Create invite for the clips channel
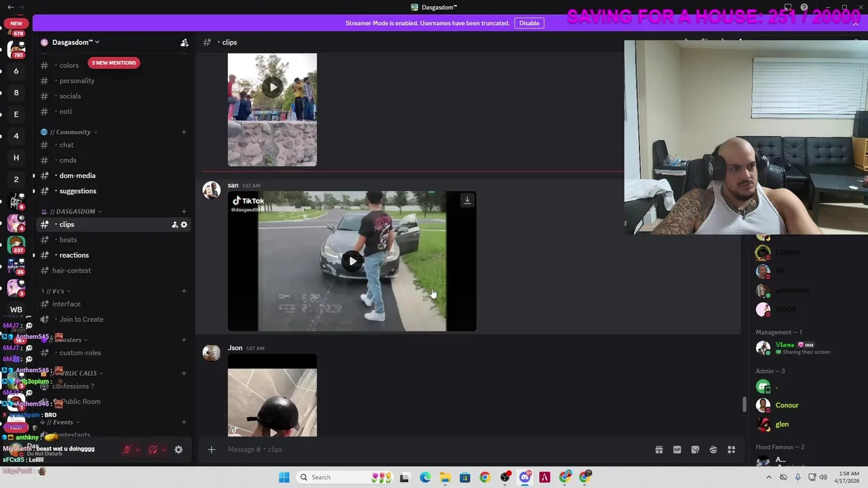 174,224
